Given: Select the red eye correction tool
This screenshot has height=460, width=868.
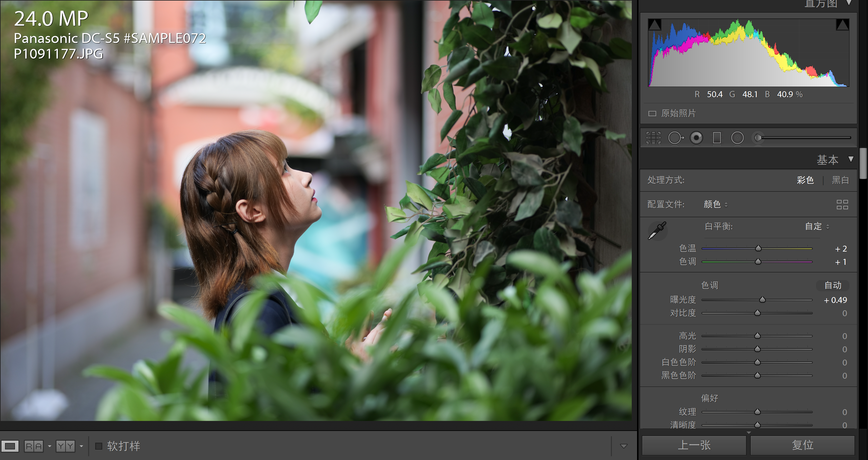Looking at the screenshot, I should click(x=696, y=138).
